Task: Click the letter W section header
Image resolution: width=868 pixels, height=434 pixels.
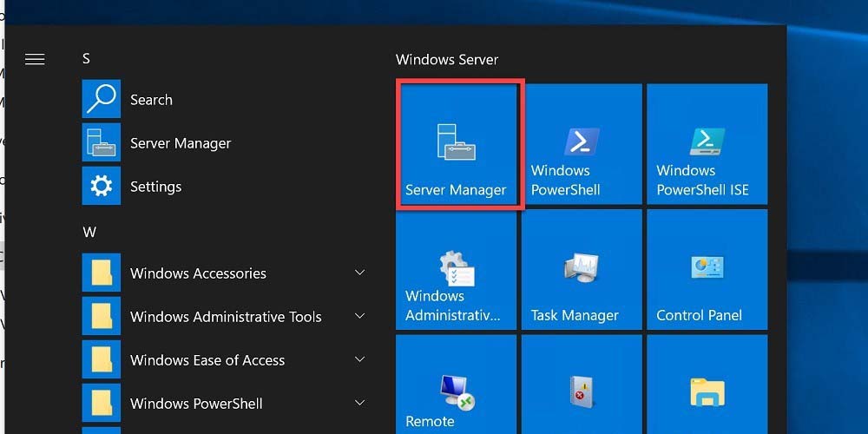Action: pyautogui.click(x=89, y=232)
